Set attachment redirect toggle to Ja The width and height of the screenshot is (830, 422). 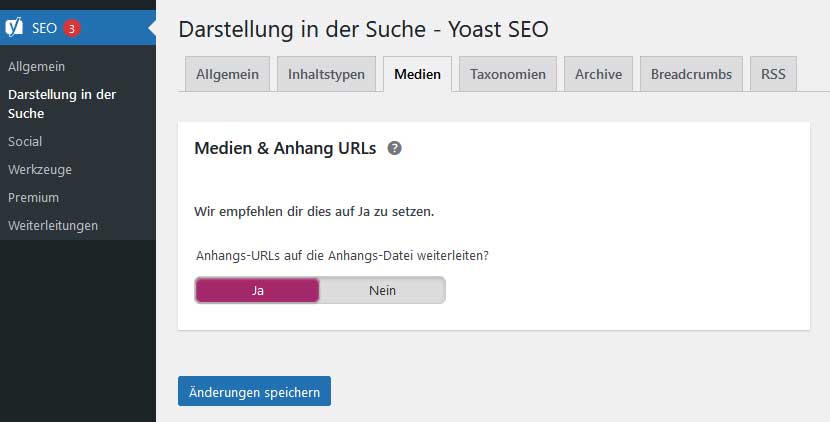(x=257, y=290)
